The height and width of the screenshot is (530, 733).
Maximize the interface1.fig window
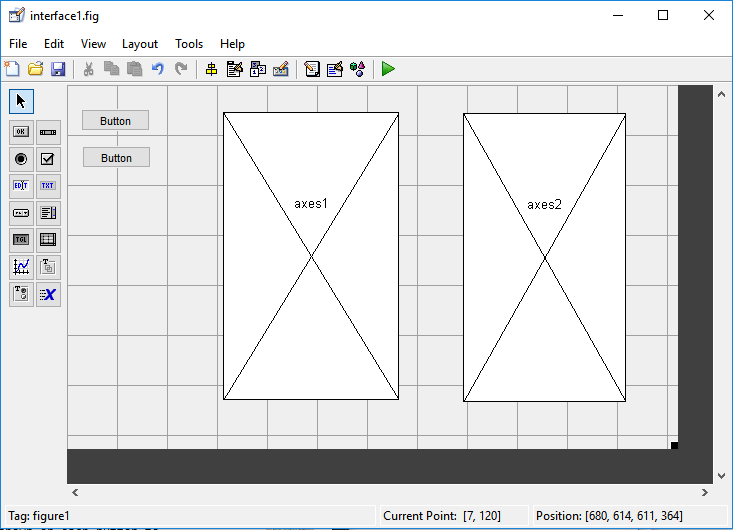coord(663,15)
